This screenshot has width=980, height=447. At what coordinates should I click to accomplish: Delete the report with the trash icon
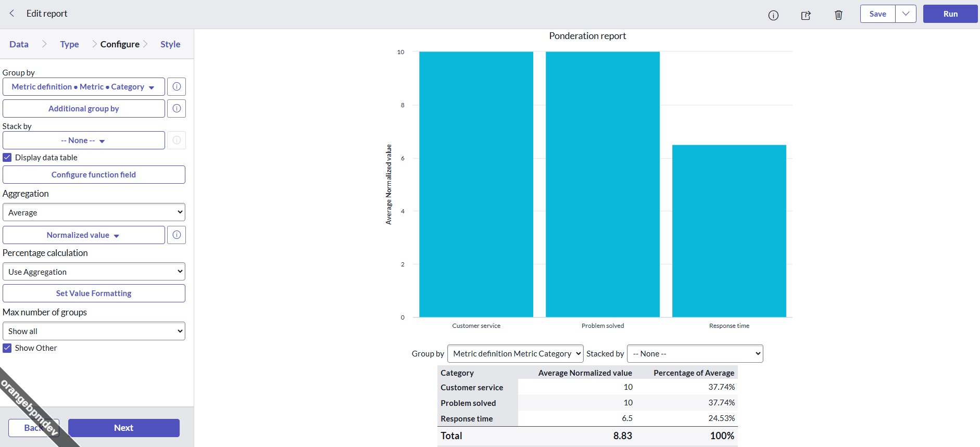[x=838, y=15]
